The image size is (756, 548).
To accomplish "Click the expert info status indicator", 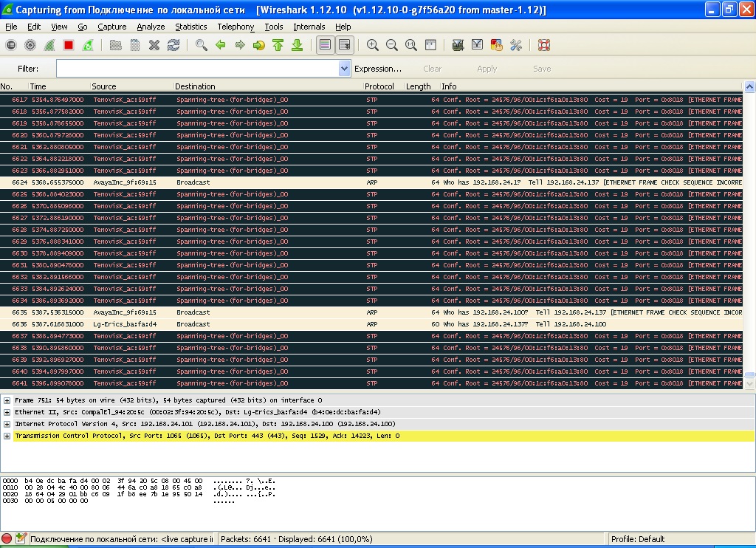I will point(7,539).
